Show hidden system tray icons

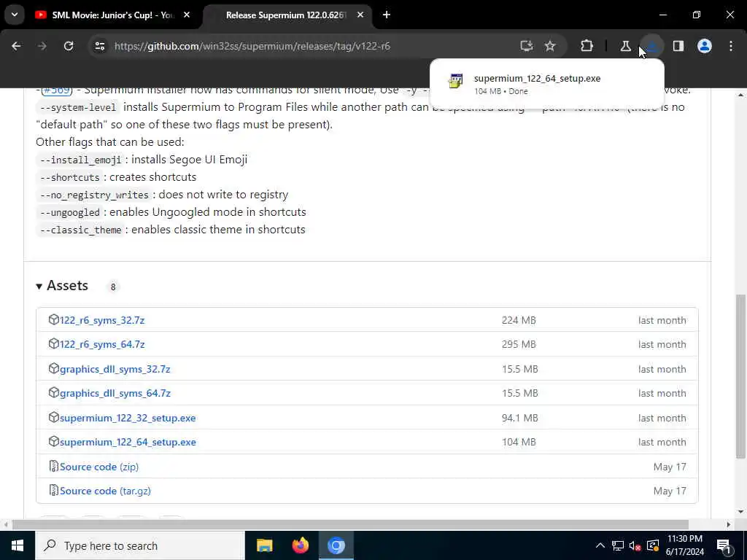click(600, 545)
